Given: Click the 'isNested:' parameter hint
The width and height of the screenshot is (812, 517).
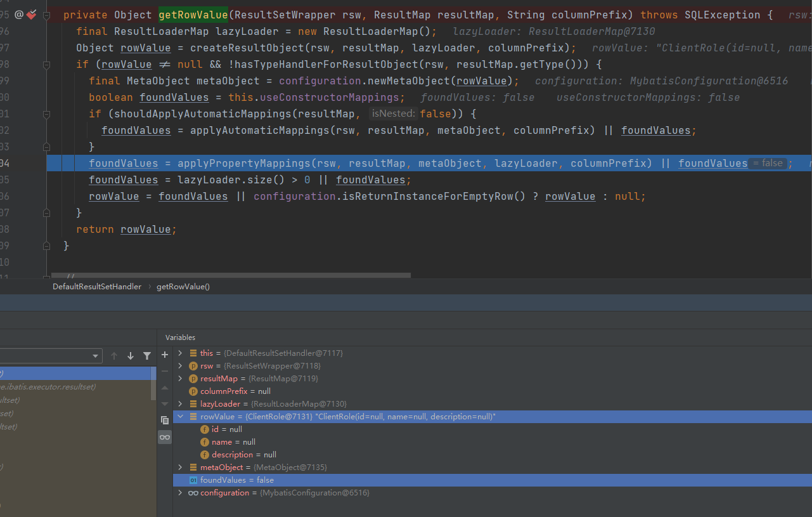Looking at the screenshot, I should (393, 114).
